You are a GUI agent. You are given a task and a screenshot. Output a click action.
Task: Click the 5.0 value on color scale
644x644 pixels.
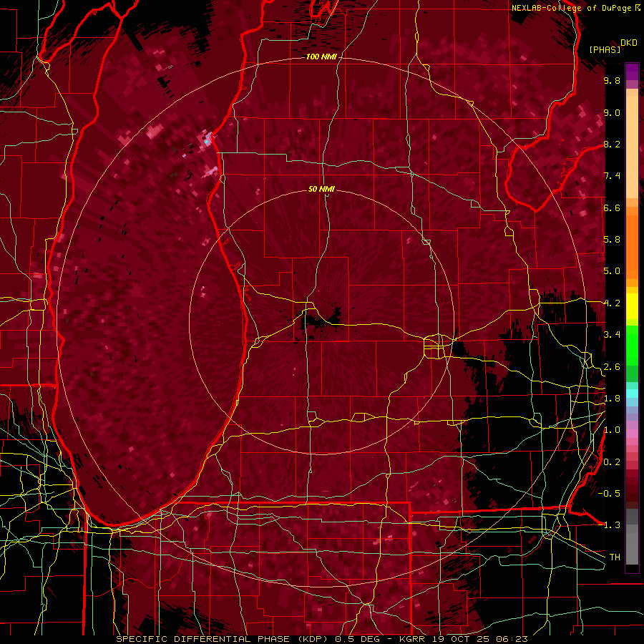coord(612,271)
